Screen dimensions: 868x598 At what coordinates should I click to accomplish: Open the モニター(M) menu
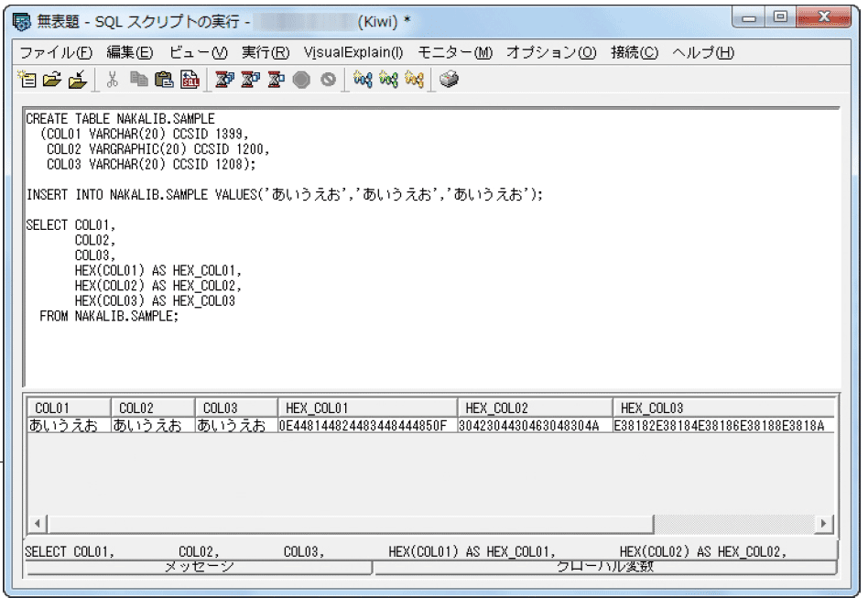point(455,52)
